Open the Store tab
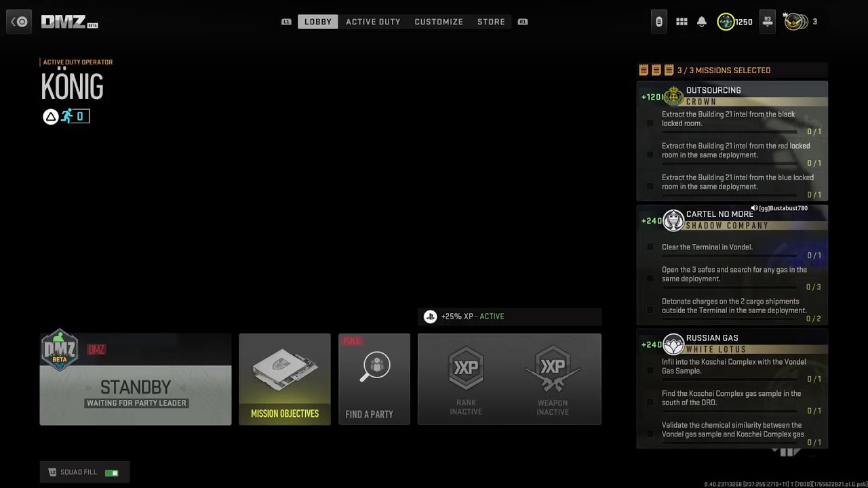This screenshot has width=868, height=488. coord(491,22)
